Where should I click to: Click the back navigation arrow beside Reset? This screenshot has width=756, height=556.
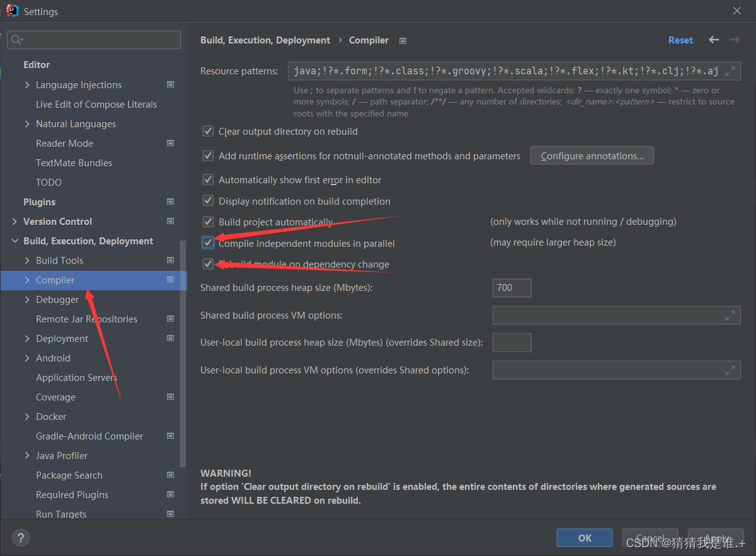pos(714,40)
